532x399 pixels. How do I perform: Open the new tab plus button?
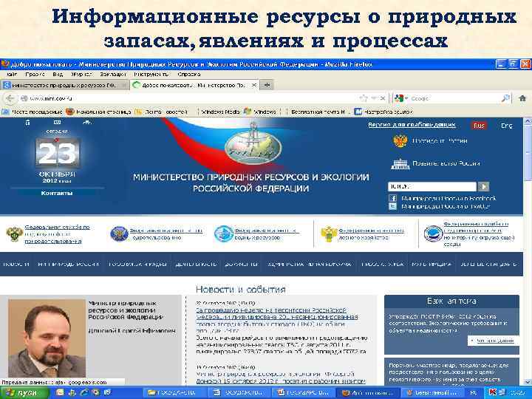pyautogui.click(x=267, y=85)
